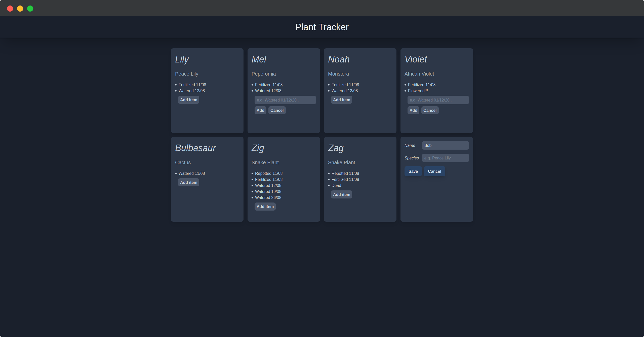Focus the item input in Violet card
644x337 pixels.
(438, 100)
